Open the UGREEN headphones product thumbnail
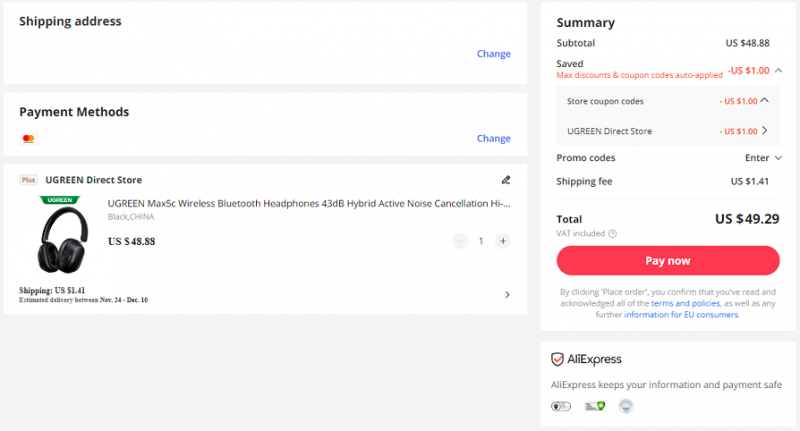This screenshot has height=431, width=800. pos(62,235)
